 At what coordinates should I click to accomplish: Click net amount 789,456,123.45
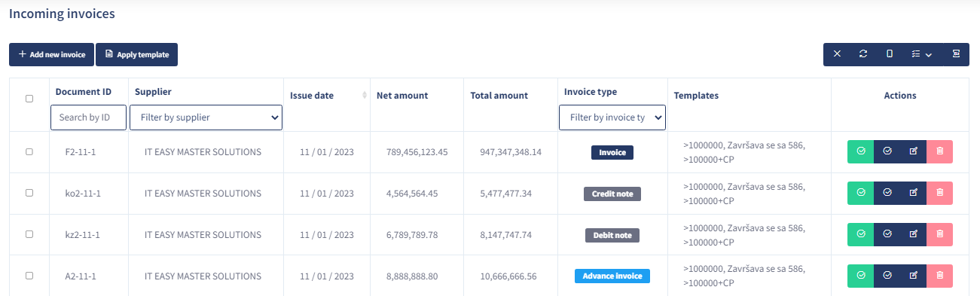pos(417,152)
